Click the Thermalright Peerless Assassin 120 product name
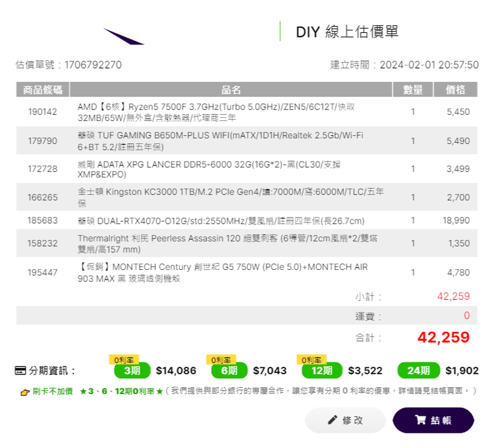The width and height of the screenshot is (494, 448). [227, 244]
